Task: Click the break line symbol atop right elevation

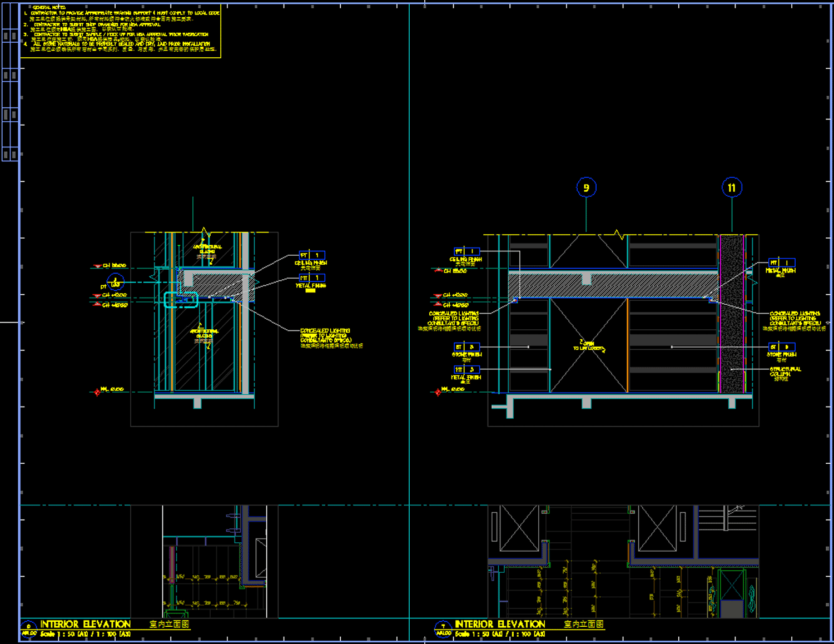Action: (619, 234)
